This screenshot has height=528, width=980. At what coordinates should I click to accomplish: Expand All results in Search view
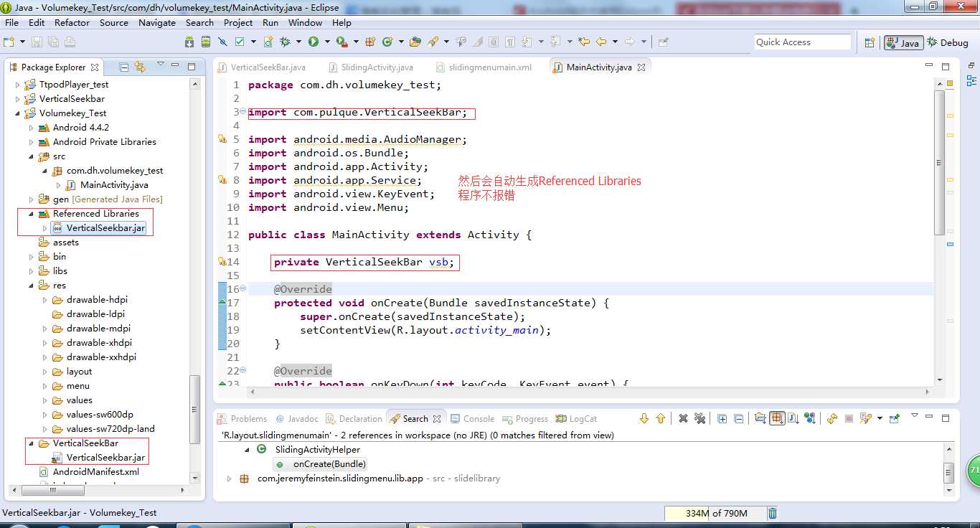[722, 418]
